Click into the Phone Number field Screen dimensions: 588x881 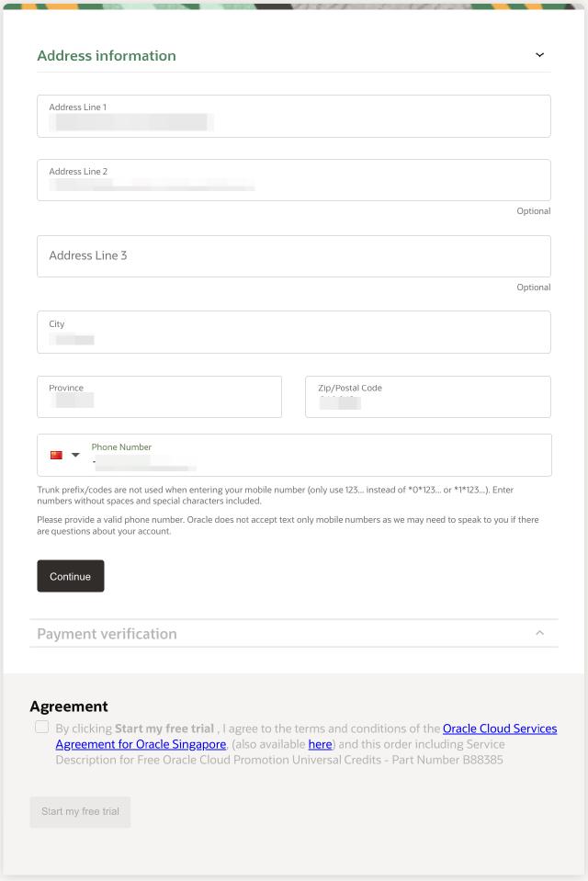click(x=276, y=457)
